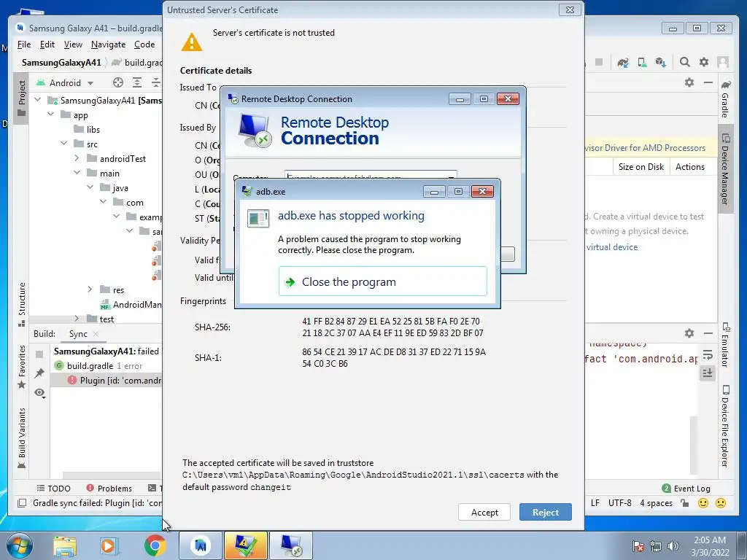This screenshot has height=560, width=747.
Task: Select the Plugin id error entry
Action: [x=115, y=381]
